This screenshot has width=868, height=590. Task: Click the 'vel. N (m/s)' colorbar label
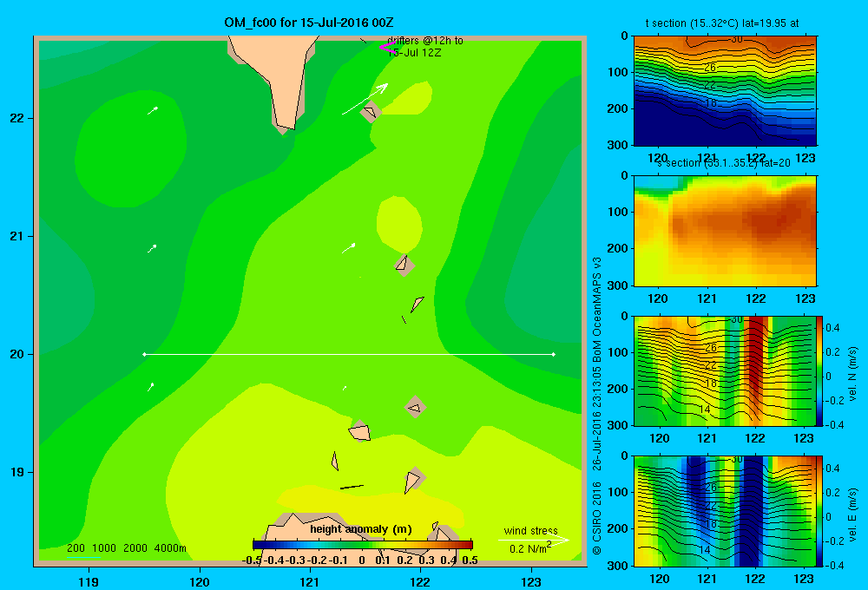[852, 374]
